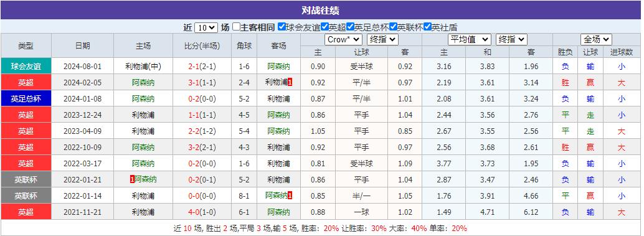Screen dimensions: 644x236
Task: Open away team 阿森纳 in the 2022-01-14 row
Action: coord(277,196)
